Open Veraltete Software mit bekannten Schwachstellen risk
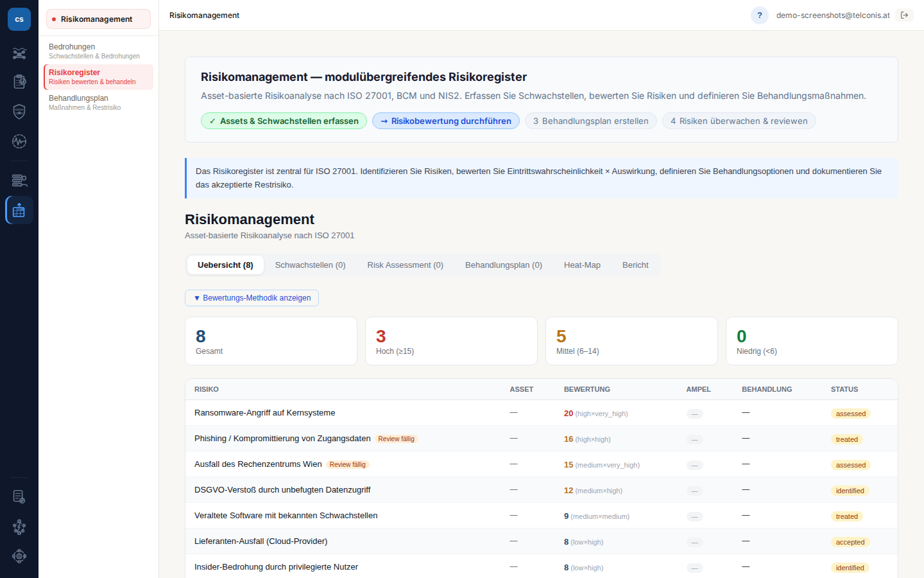The image size is (924, 578). pyautogui.click(x=286, y=516)
